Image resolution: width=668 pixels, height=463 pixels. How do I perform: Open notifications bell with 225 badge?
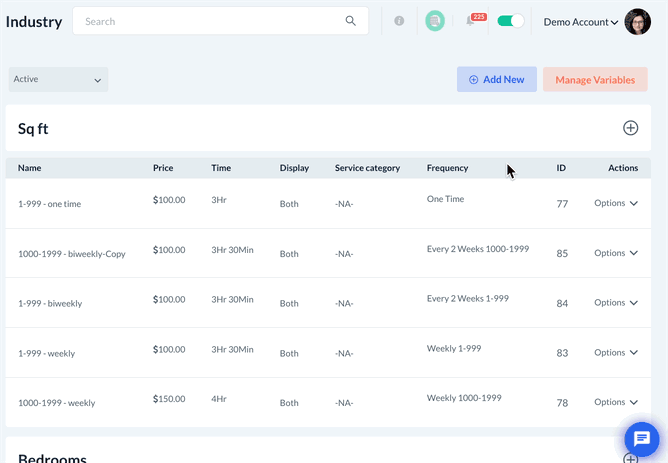[x=471, y=21]
